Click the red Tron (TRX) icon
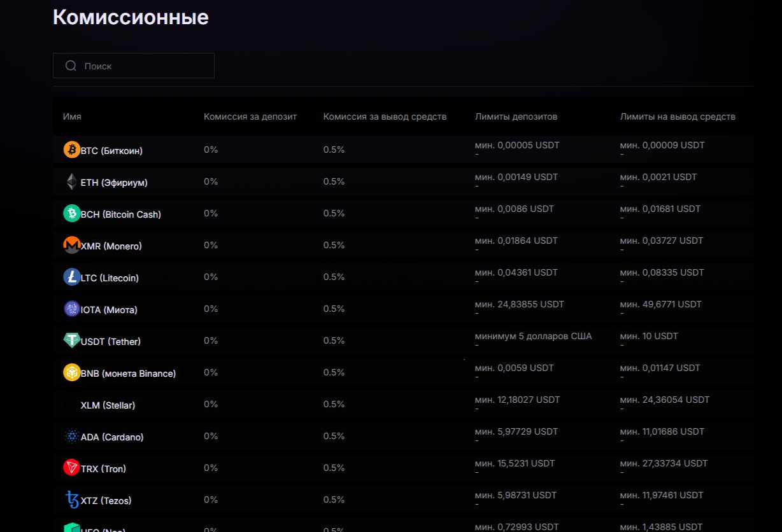The width and height of the screenshot is (782, 532). (x=72, y=468)
